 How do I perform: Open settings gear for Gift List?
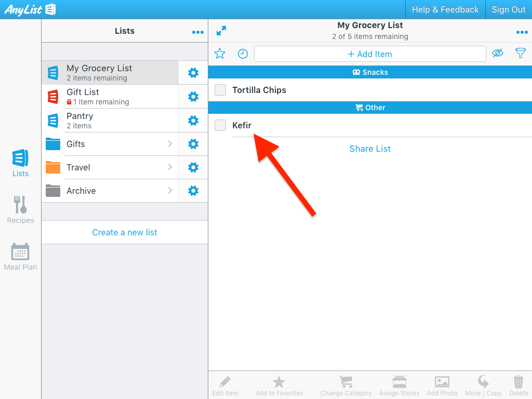(193, 97)
